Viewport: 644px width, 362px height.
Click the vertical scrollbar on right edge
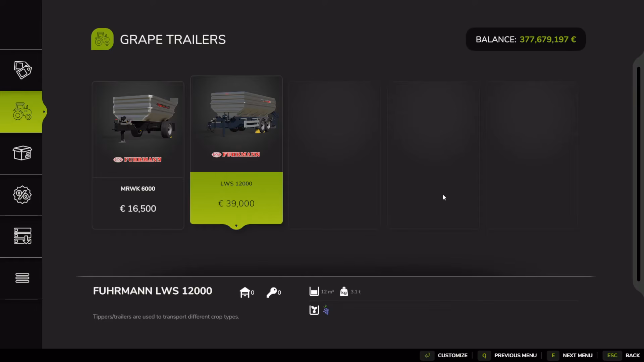639,174
